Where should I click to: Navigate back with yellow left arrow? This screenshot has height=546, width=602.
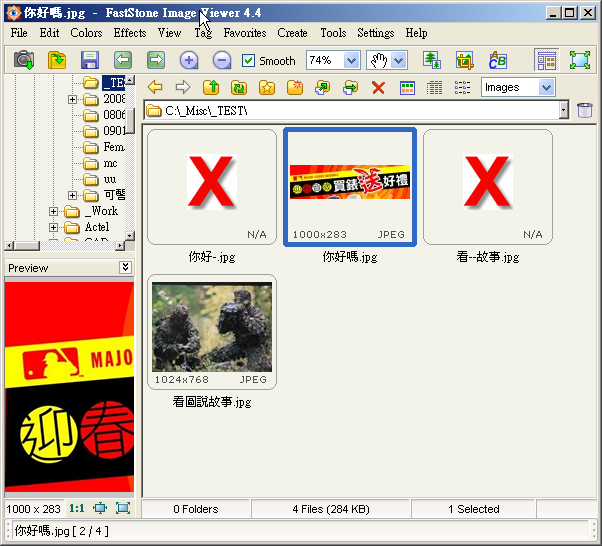coord(155,87)
